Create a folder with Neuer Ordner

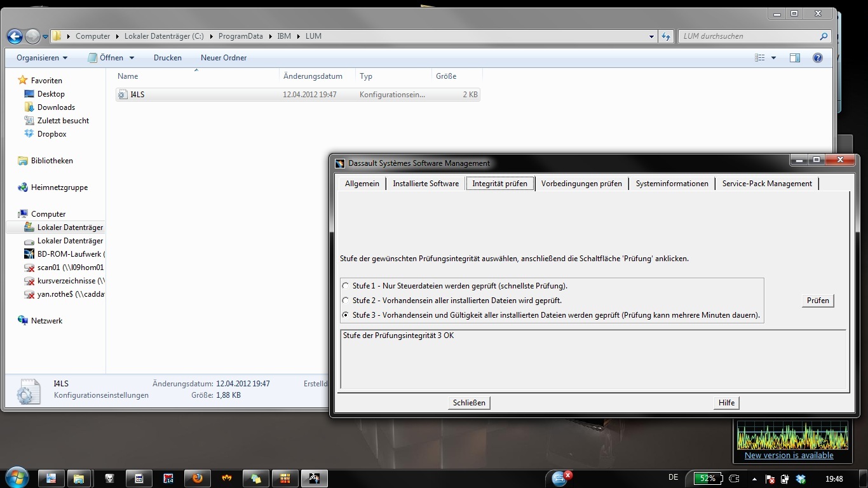(224, 58)
